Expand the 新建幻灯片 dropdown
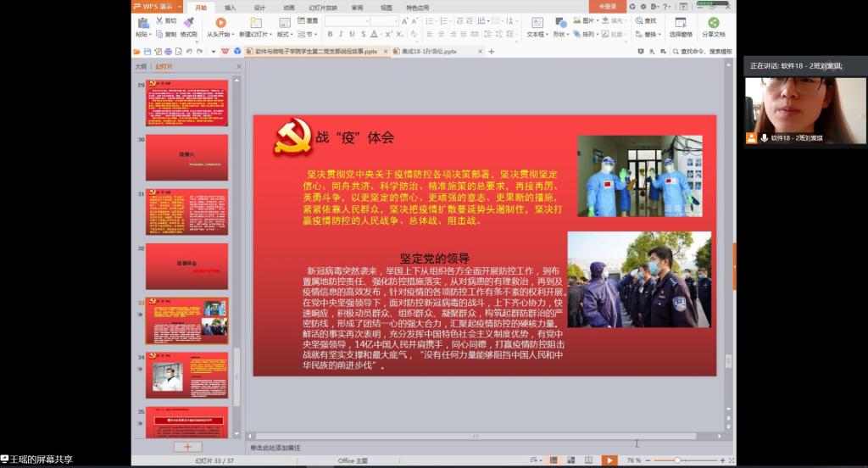Image resolution: width=868 pixels, height=468 pixels. tap(254, 35)
